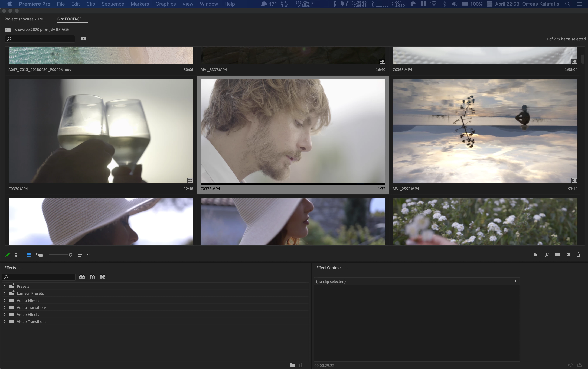Click the Automate to Sequence icon
588x369 pixels.
click(536, 255)
